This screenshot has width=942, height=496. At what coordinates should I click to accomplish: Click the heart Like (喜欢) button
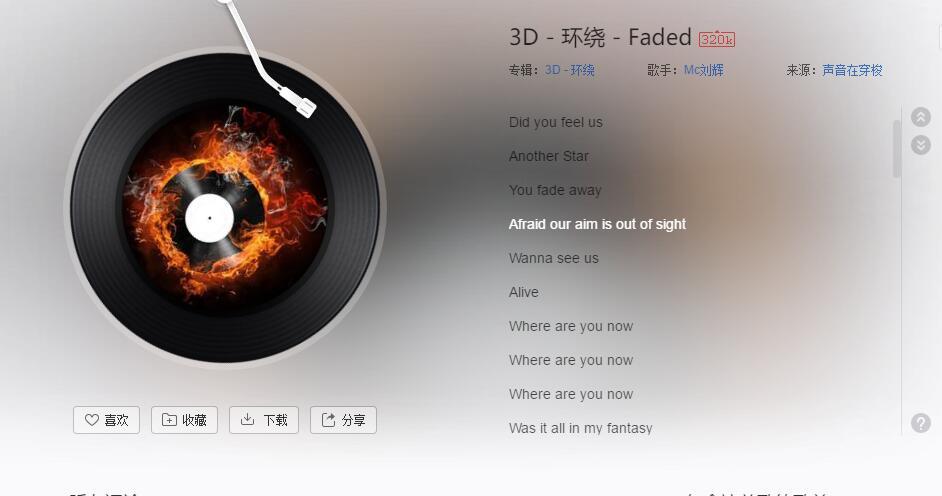[x=106, y=420]
